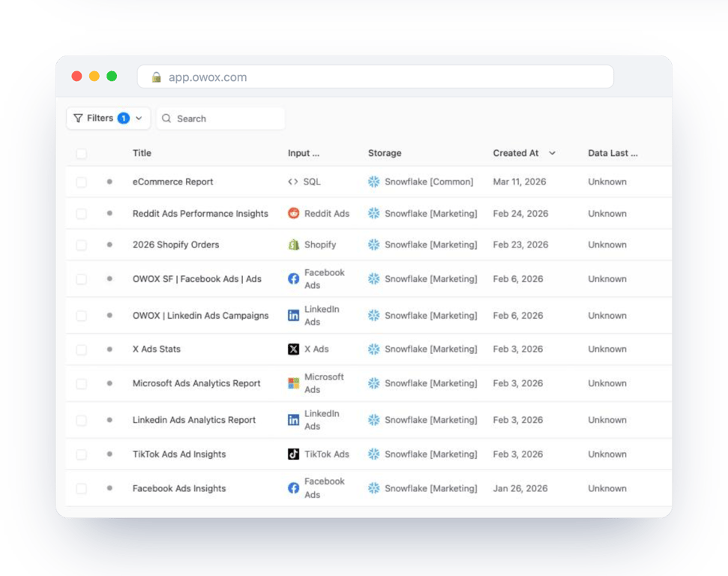The width and height of the screenshot is (728, 576).
Task: Click the 'Jan 26, 2026' date cell
Action: coord(520,488)
